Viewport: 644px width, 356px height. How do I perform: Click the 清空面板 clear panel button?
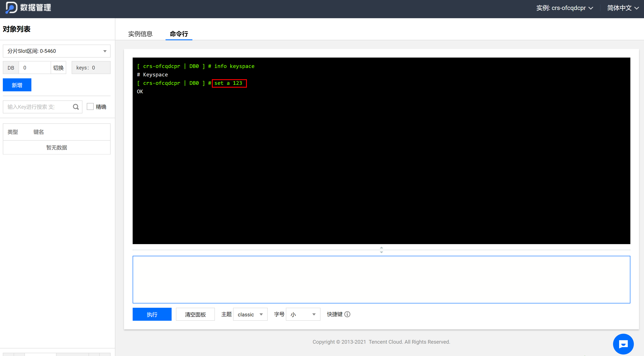click(195, 314)
